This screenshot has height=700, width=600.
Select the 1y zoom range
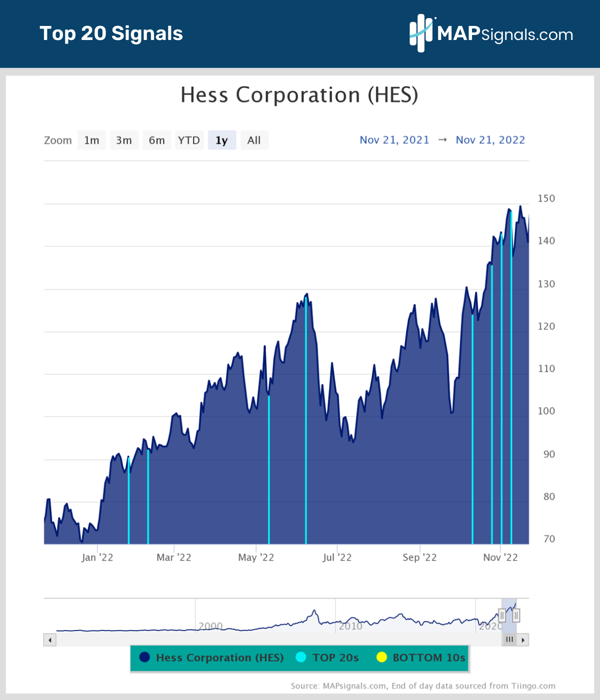click(x=222, y=140)
